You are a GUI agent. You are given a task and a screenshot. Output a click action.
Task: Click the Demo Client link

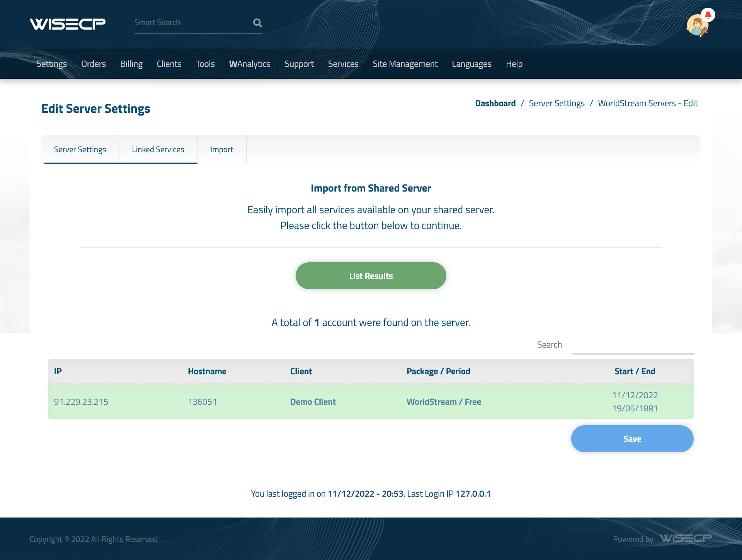pyautogui.click(x=313, y=401)
